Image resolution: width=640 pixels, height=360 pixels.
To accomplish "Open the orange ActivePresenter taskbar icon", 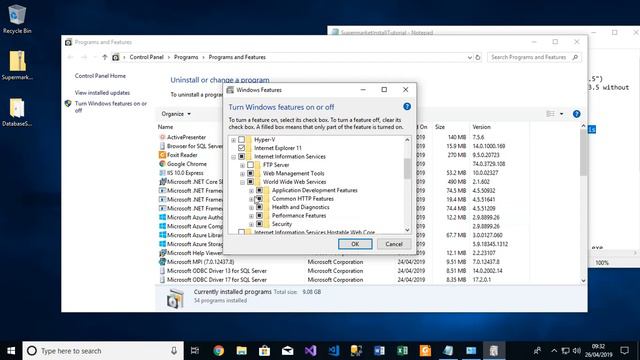I will click(425, 351).
